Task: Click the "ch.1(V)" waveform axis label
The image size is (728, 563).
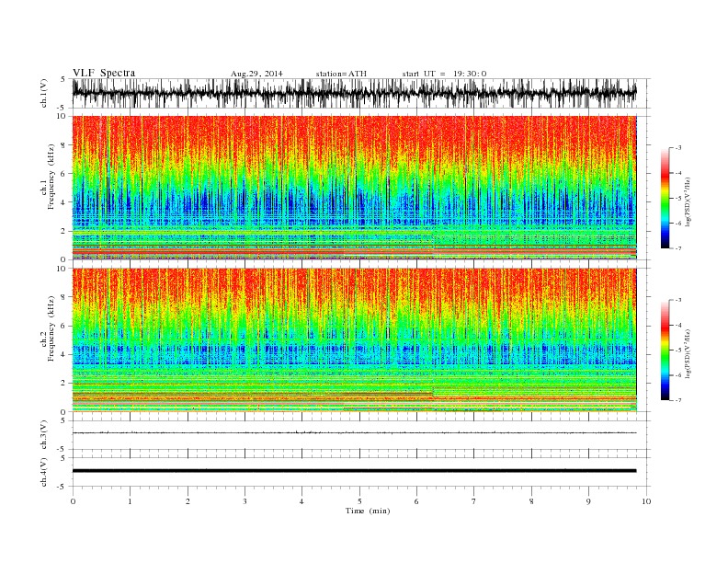Action: tap(44, 93)
